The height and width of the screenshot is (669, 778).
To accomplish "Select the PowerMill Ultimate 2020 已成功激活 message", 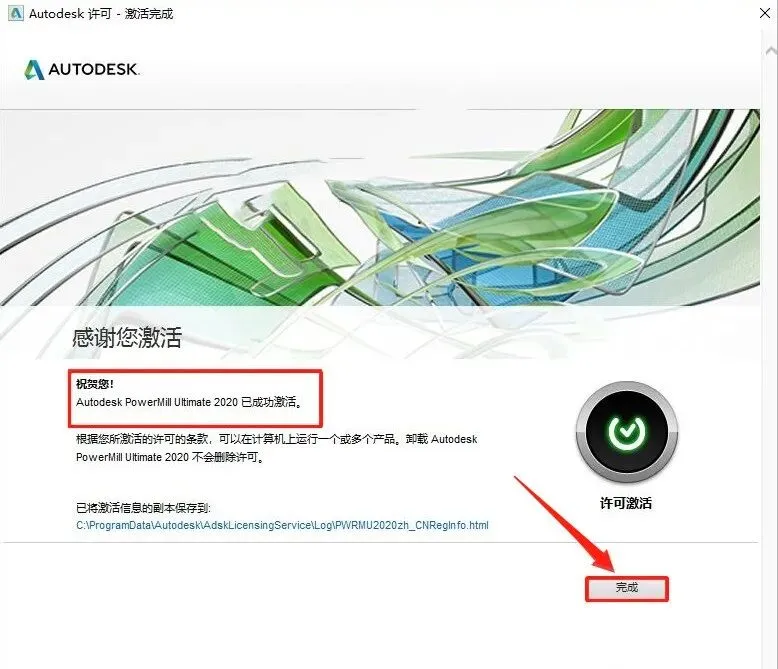I will [189, 402].
